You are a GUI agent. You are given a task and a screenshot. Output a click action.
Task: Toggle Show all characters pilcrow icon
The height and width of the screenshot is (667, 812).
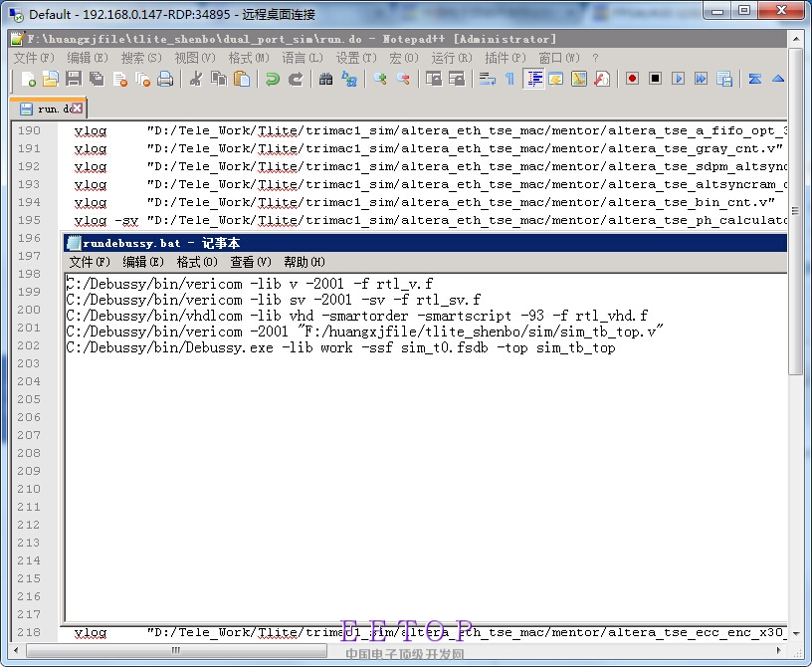click(x=509, y=79)
